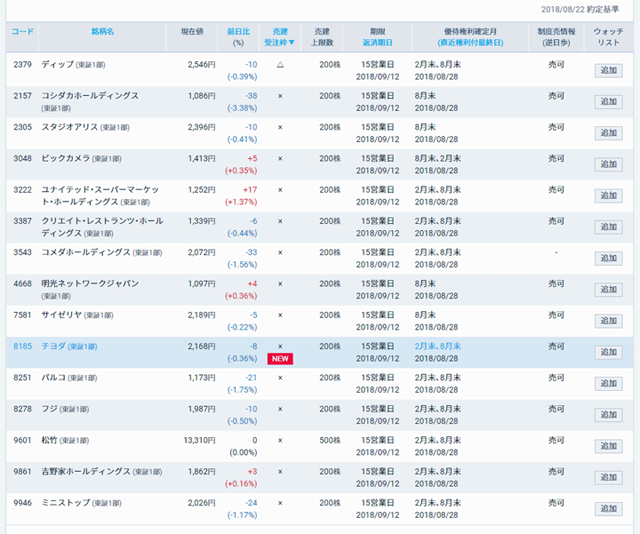
Task: Add クリエイト・レストランツ to watchlist
Action: tap(608, 227)
